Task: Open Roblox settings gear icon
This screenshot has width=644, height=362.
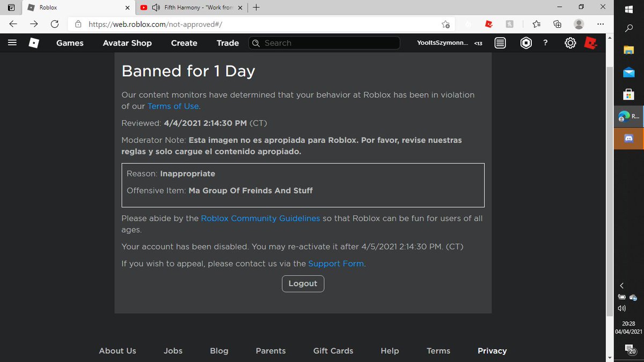Action: (570, 43)
